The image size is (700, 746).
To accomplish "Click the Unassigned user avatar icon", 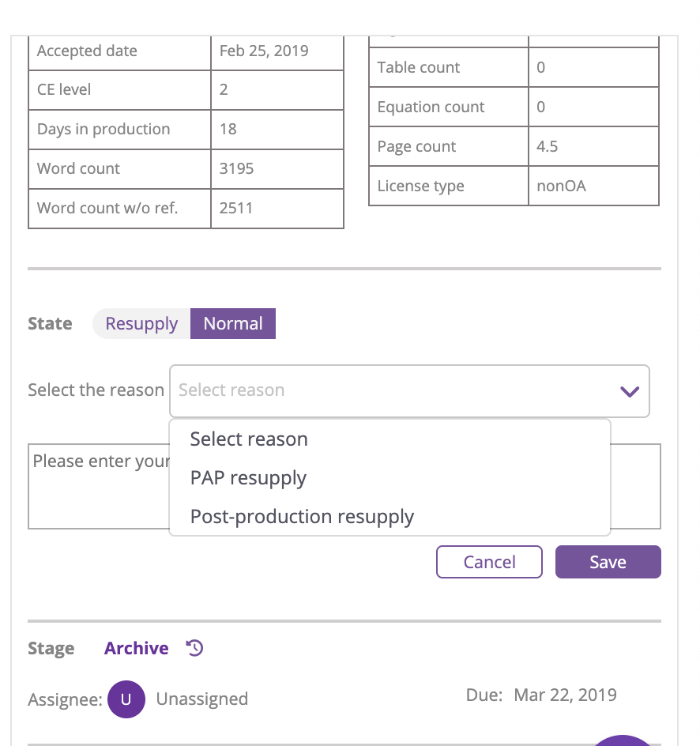I will pyautogui.click(x=126, y=699).
